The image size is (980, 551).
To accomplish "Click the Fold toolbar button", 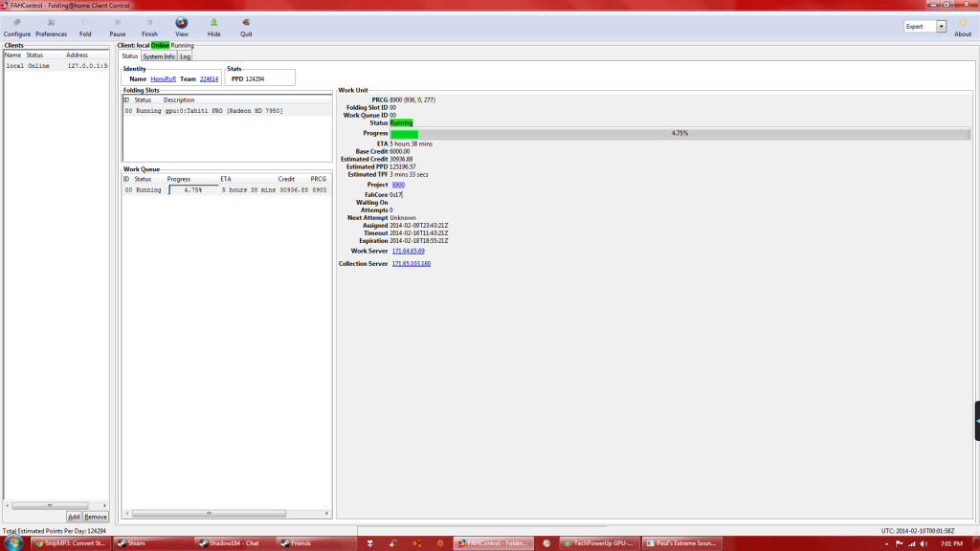I will coord(85,28).
